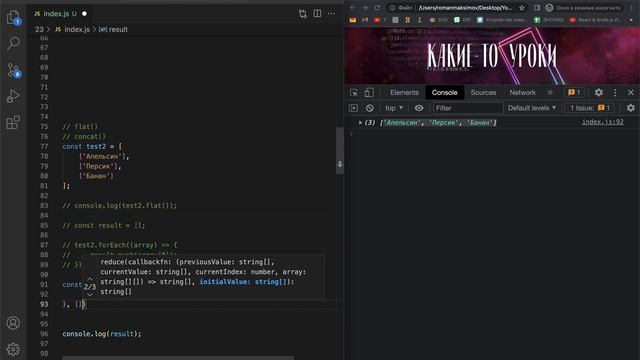This screenshot has width=640, height=360.
Task: Click the result symbol breadcrumb
Action: [113, 29]
